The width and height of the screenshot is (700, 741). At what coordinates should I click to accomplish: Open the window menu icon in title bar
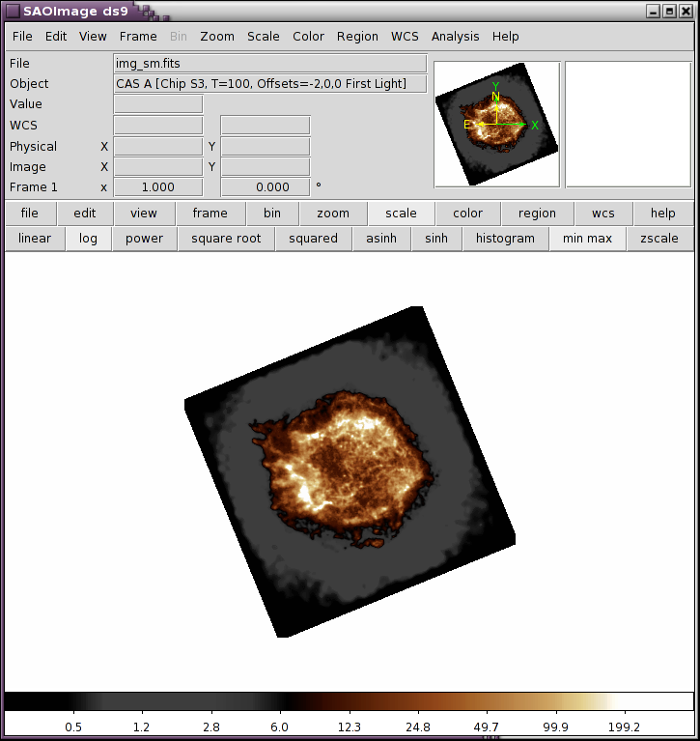coord(12,11)
